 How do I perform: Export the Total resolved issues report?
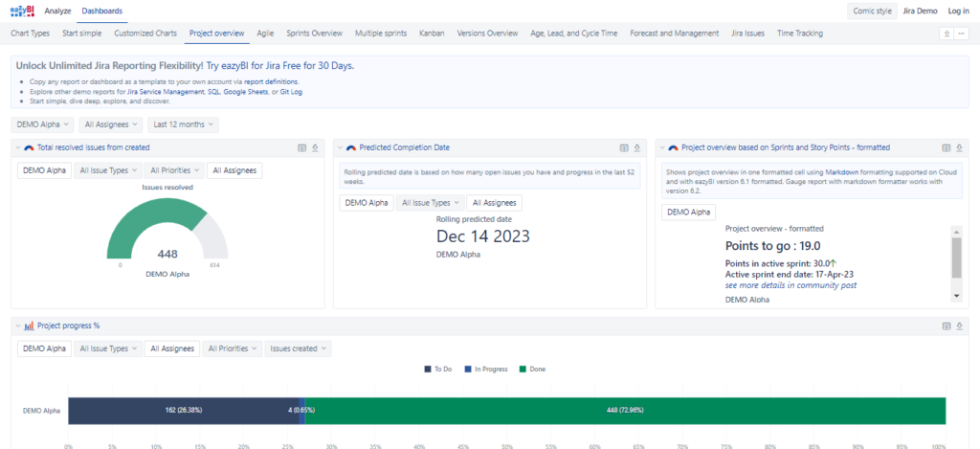(x=315, y=147)
